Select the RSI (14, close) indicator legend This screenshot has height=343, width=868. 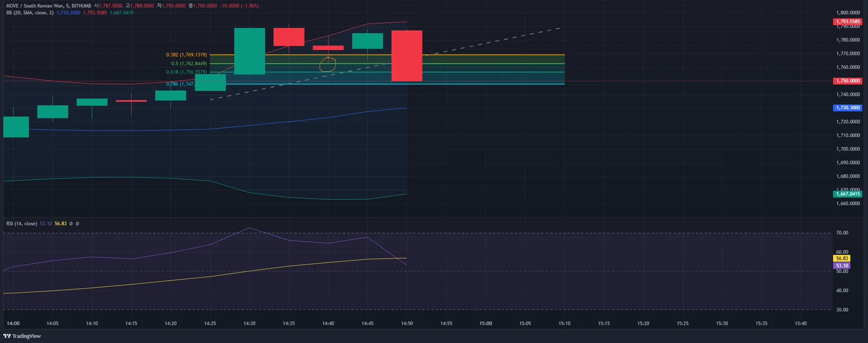point(22,224)
